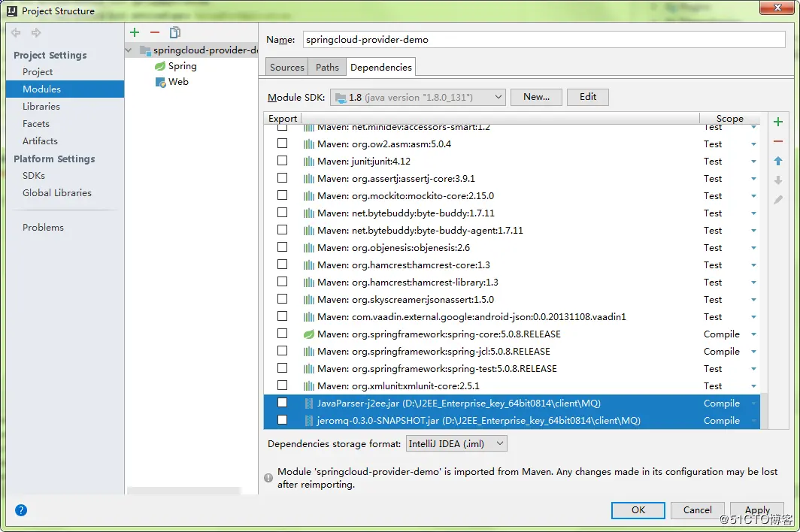The image size is (800, 532).
Task: Open scope dropdown for jsonassert:1.5.0
Action: tap(753, 300)
